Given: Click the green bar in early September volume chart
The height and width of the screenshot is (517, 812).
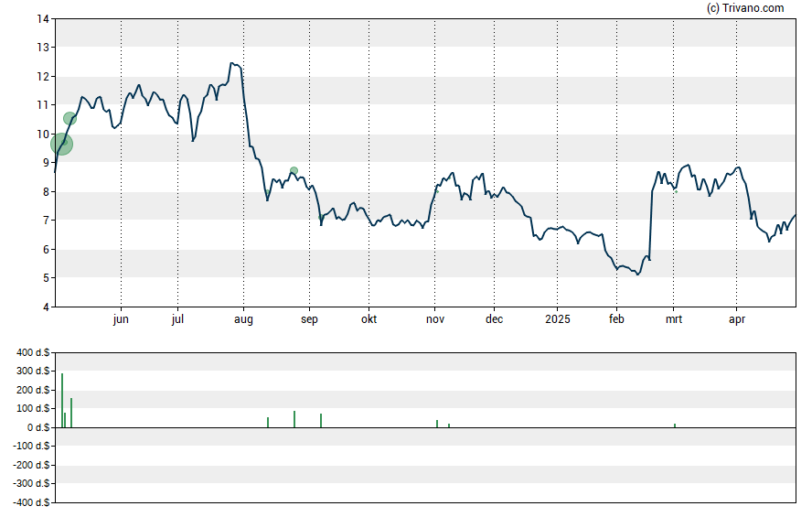Looking at the screenshot, I should [321, 421].
